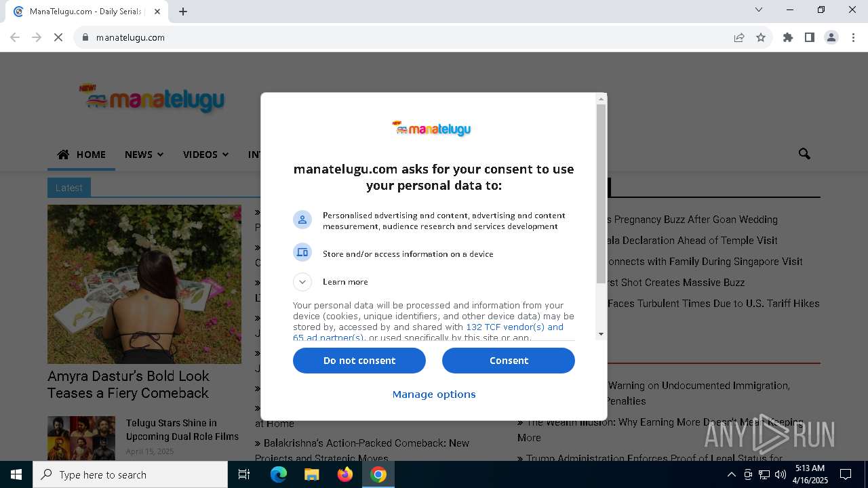Open the Manage options link
Image resolution: width=868 pixels, height=488 pixels.
point(434,394)
